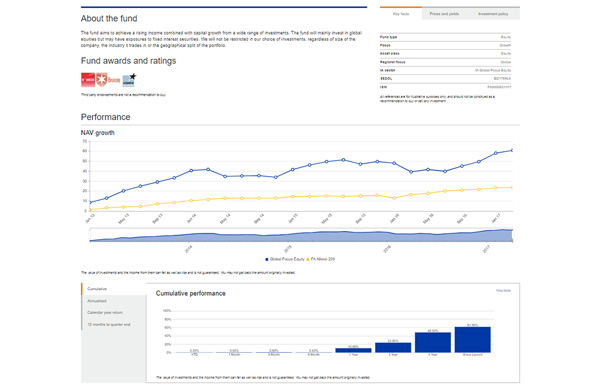612x389 pixels.
Task: Click the Since Launch performance bar
Action: pyautogui.click(x=473, y=340)
